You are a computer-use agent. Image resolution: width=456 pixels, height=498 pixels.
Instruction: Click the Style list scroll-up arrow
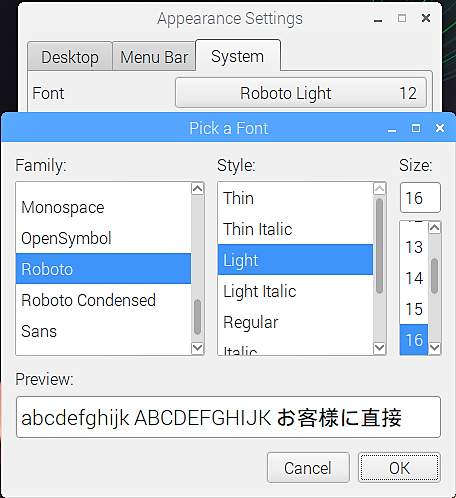[x=379, y=189]
